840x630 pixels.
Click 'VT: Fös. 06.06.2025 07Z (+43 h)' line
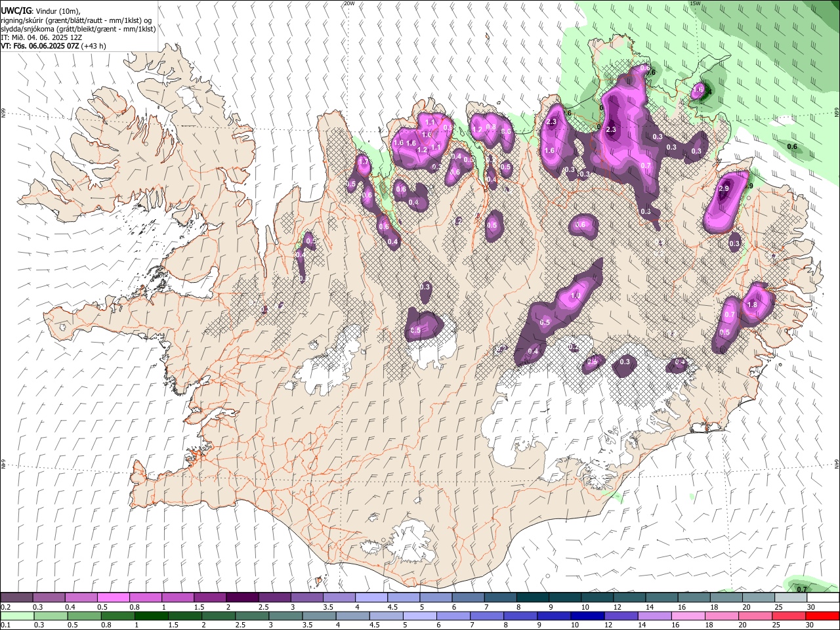click(53, 46)
